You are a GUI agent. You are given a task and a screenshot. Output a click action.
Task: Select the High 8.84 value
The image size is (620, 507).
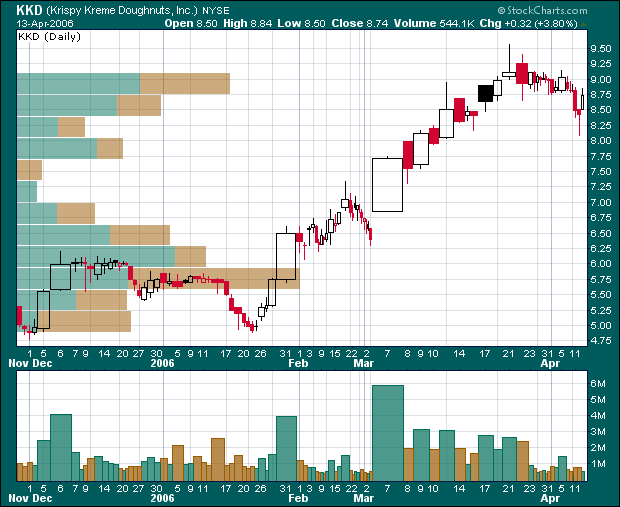(x=248, y=23)
